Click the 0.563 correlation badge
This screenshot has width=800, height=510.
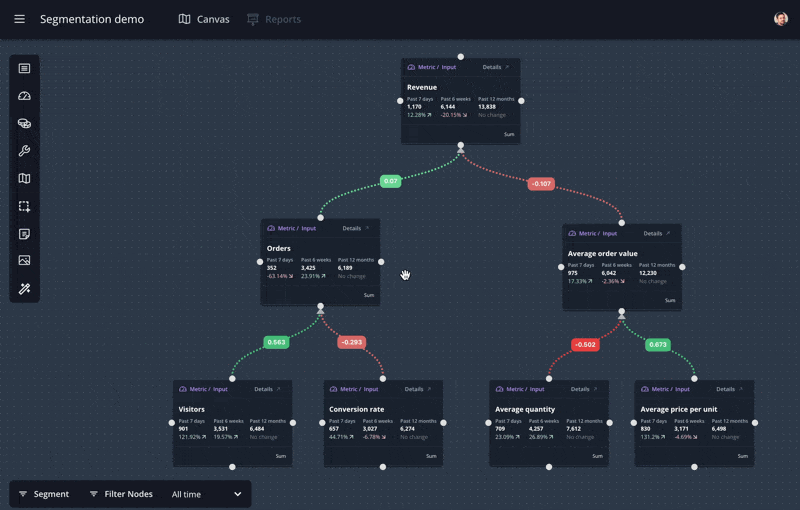277,342
